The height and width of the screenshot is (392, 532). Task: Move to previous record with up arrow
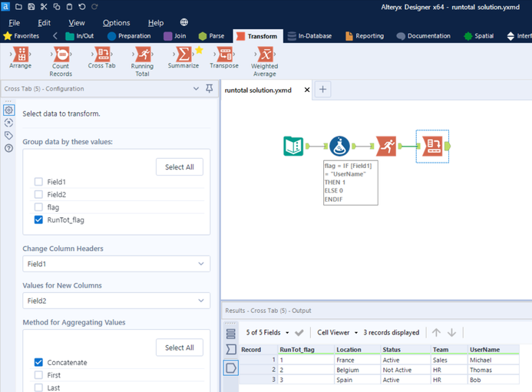[x=436, y=333]
